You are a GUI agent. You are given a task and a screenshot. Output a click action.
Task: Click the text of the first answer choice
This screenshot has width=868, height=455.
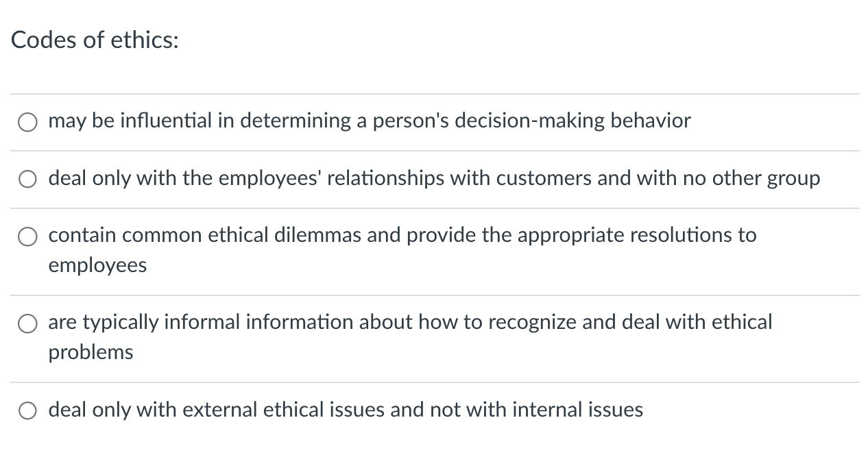click(368, 121)
